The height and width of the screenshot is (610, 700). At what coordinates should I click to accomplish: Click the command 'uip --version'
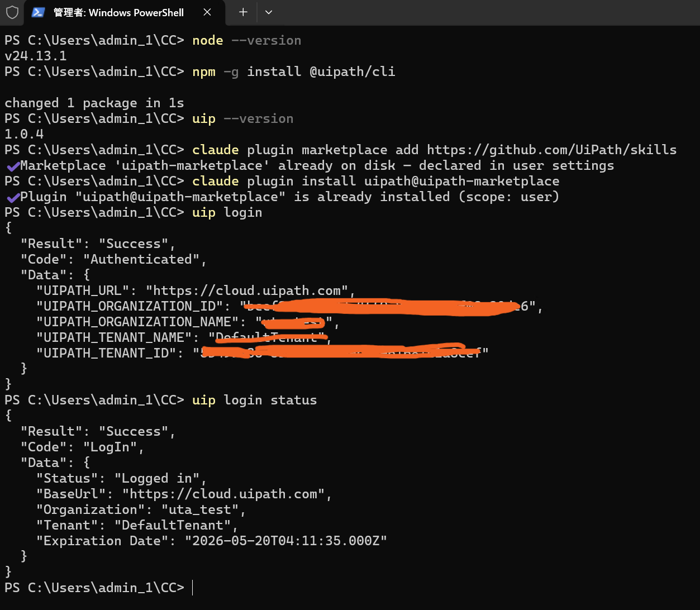coord(242,118)
